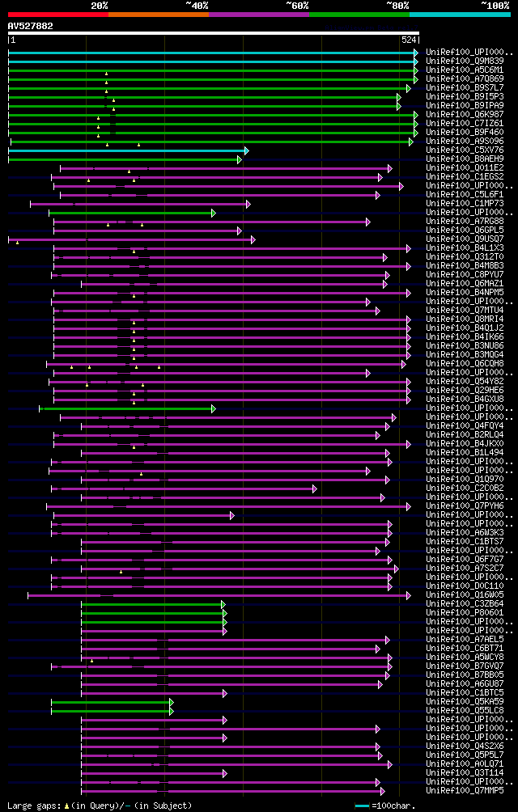Select the UniRef100_C5L6F1 label
The image size is (518, 812).
coord(464,194)
